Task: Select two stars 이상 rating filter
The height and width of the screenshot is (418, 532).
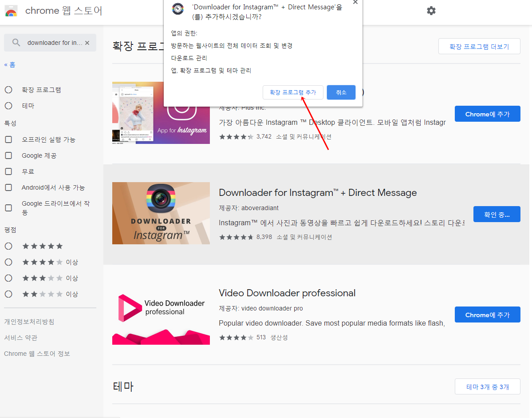Action: click(8, 294)
